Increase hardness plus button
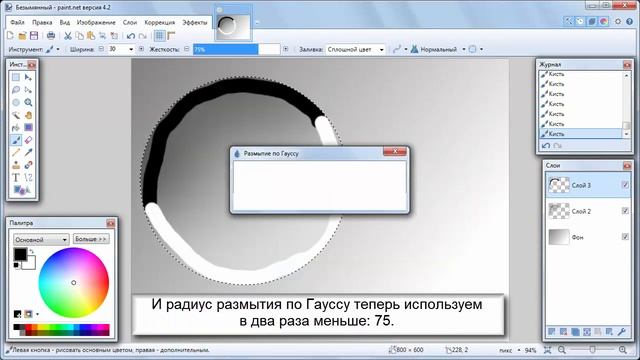 286,49
